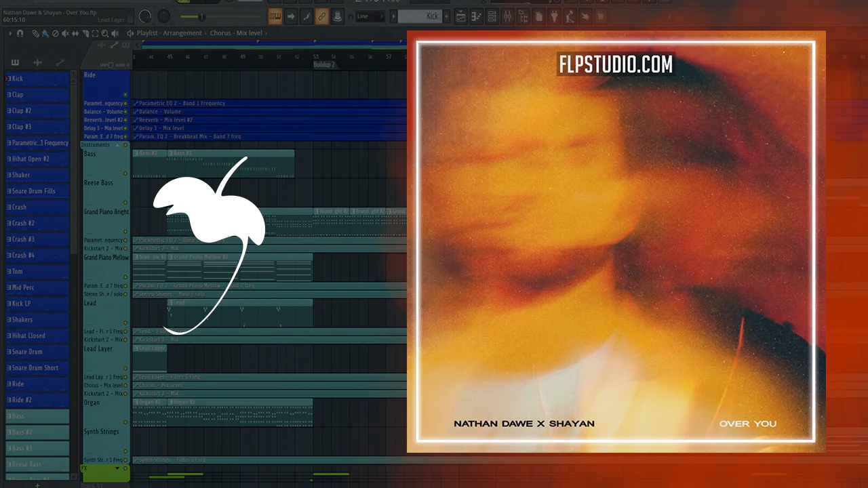Image resolution: width=868 pixels, height=488 pixels.
Task: Open the FX group dropdown arrow
Action: [117, 468]
